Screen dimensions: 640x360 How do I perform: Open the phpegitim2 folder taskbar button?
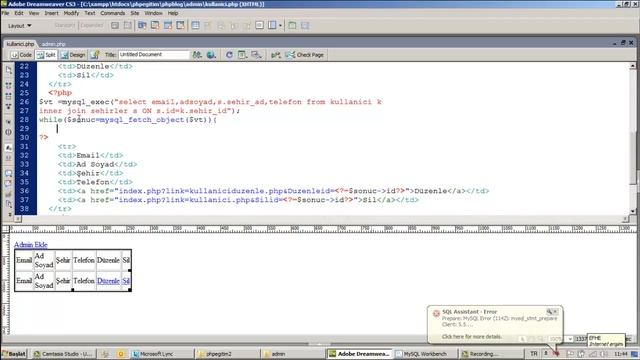(227, 354)
